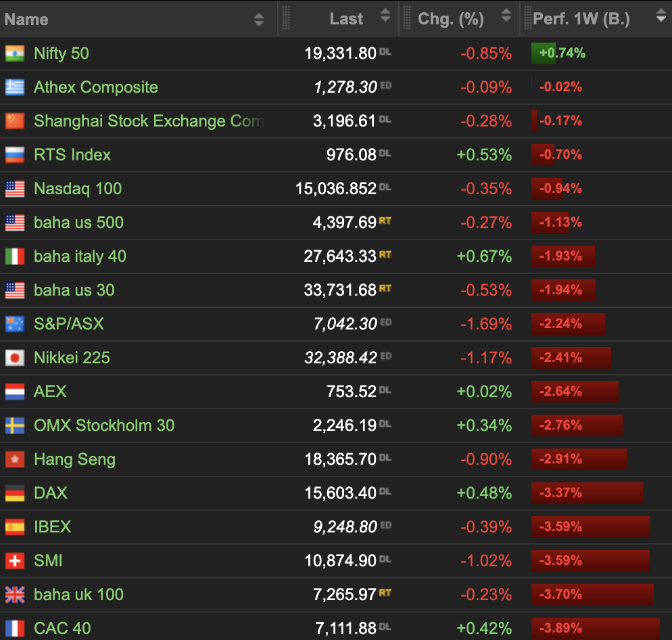Click the China flag on the Shanghai row
This screenshot has height=640, width=672.
click(x=15, y=121)
